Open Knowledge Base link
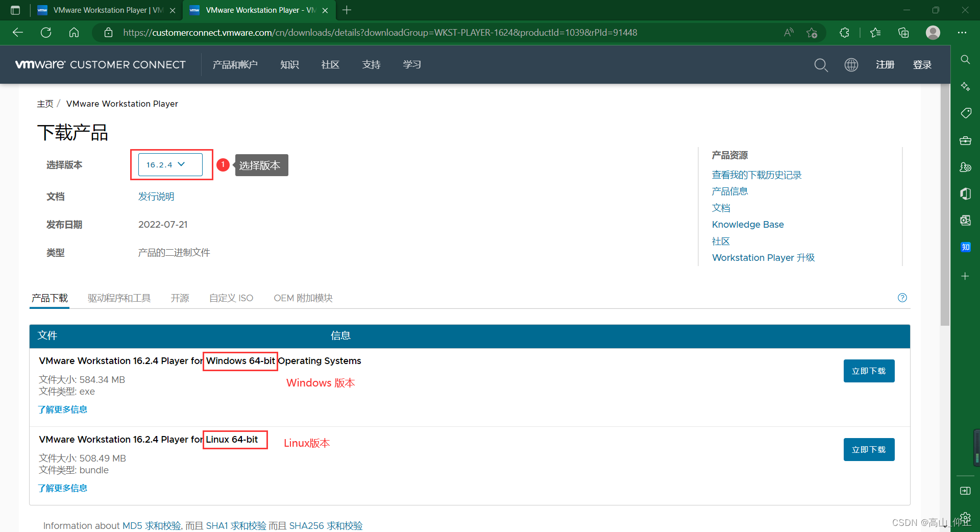 pos(748,225)
